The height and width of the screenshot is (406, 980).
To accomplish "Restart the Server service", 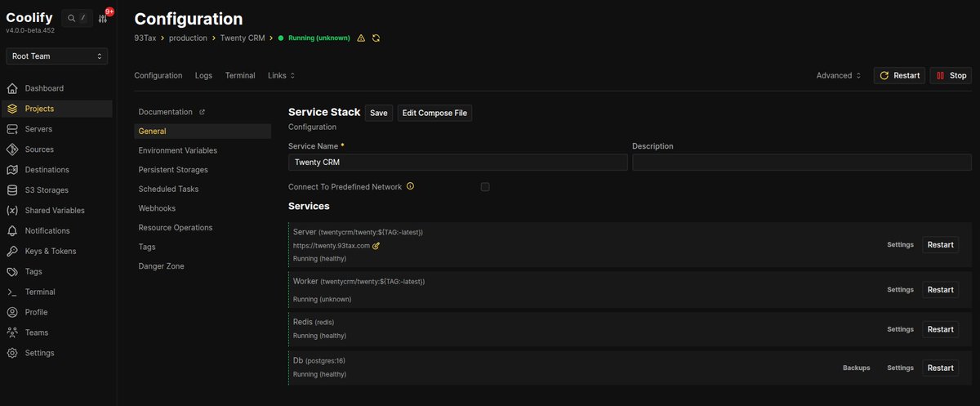I will point(940,244).
